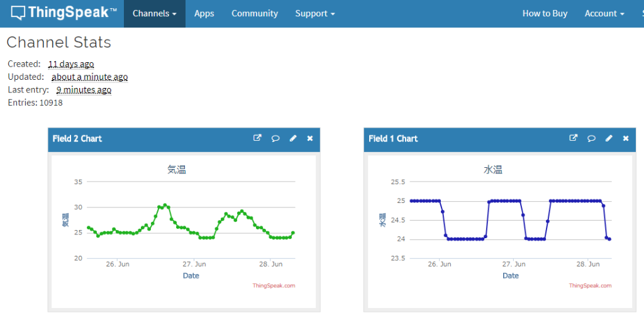Edit Field 2 Chart with pencil icon

[292, 138]
